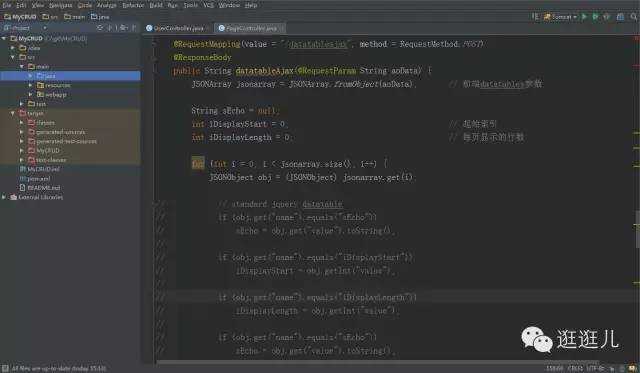Open Project Structure from toolbar icon

(620, 17)
